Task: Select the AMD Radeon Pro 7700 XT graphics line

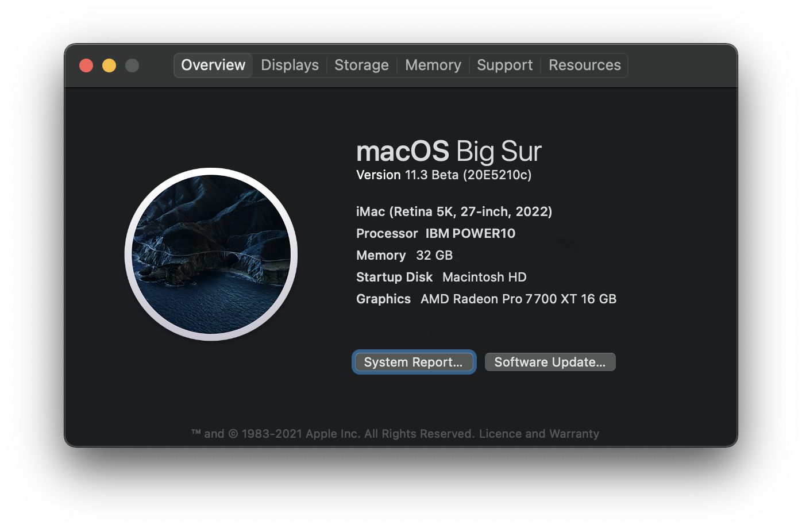Action: 486,299
